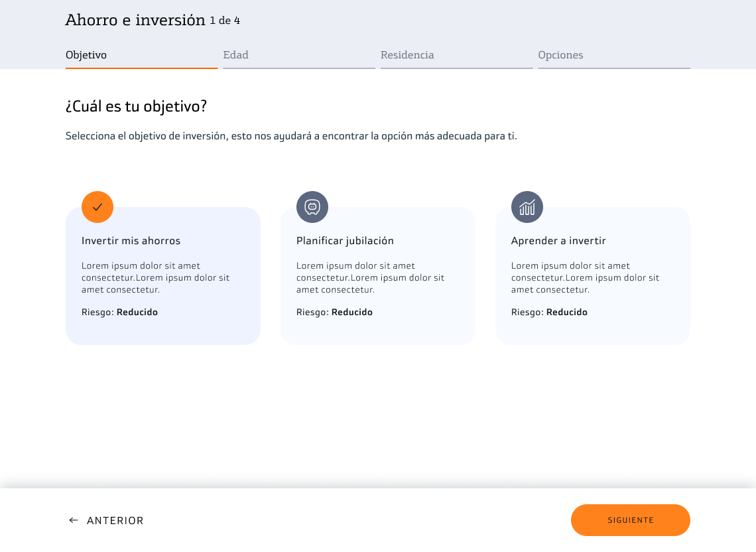Click the orange checkmark icon on first card
Viewport: 756px width, 552px height.
point(97,207)
